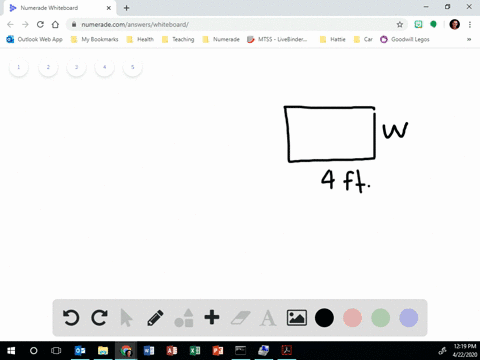This screenshot has width=480, height=360.
Task: Open PowerPoint from the taskbar
Action: (x=218, y=351)
